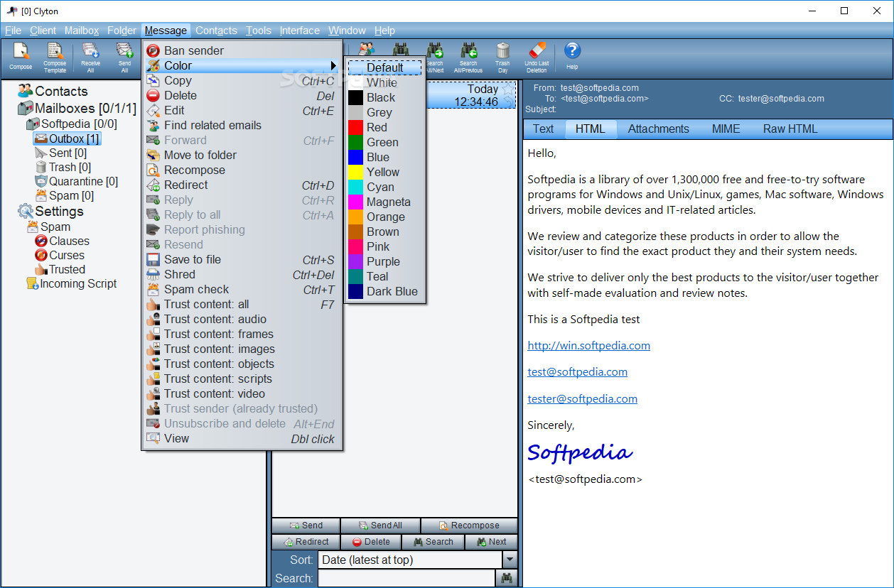The width and height of the screenshot is (894, 588).
Task: Click the Redirect button below list
Action: pyautogui.click(x=306, y=542)
